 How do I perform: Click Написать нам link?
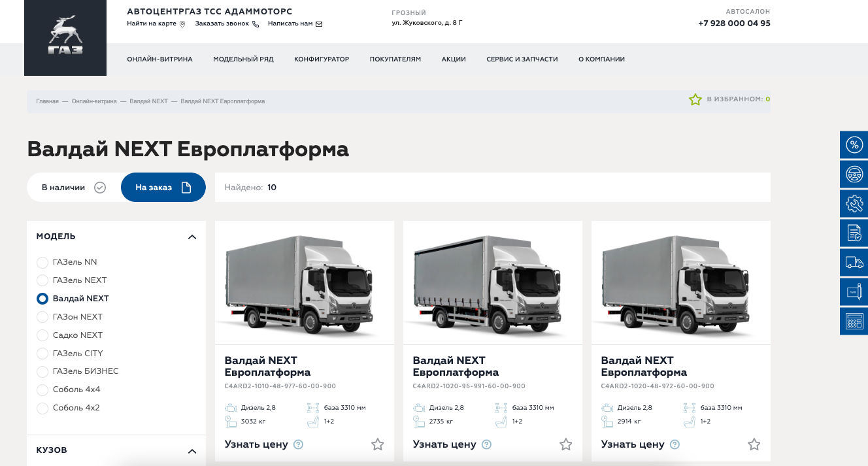[290, 24]
